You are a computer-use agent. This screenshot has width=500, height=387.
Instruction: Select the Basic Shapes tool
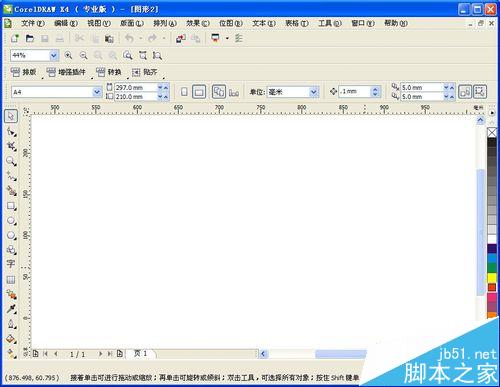pyautogui.click(x=11, y=250)
